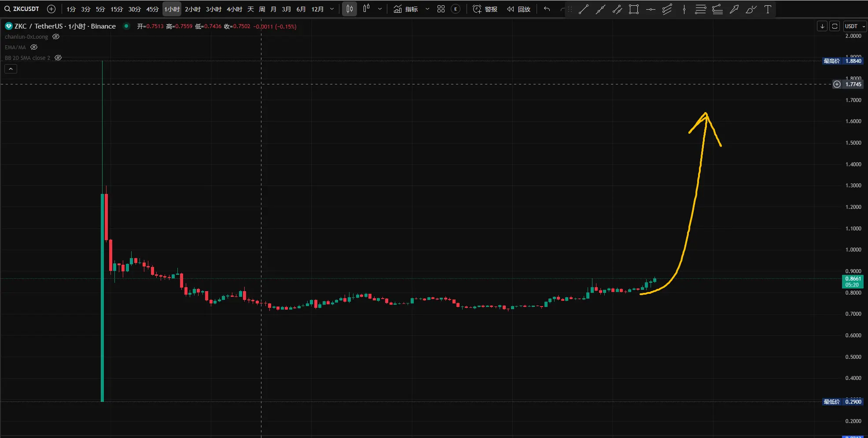Screen dimensions: 868x438
Task: Switch to the 30分 timeframe
Action: click(x=134, y=9)
